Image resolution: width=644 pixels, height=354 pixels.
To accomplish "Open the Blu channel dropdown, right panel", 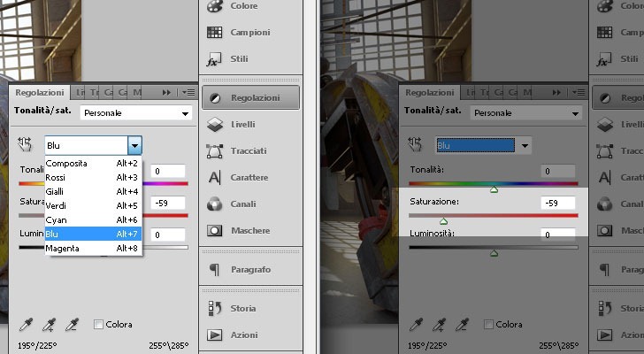I will 483,145.
